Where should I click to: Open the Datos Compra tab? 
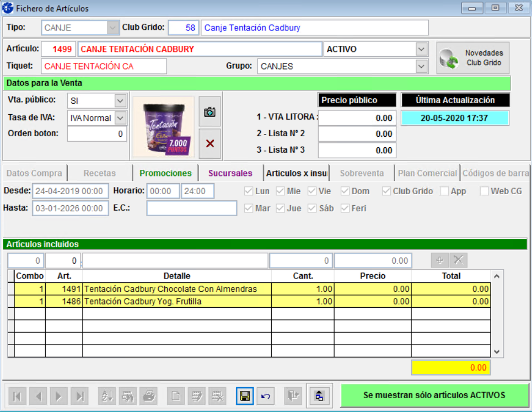(x=34, y=173)
